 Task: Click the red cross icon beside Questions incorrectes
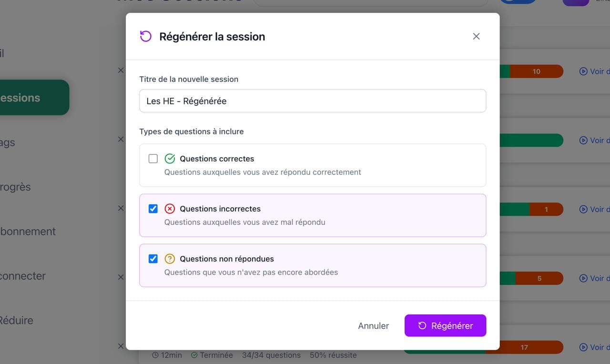170,208
